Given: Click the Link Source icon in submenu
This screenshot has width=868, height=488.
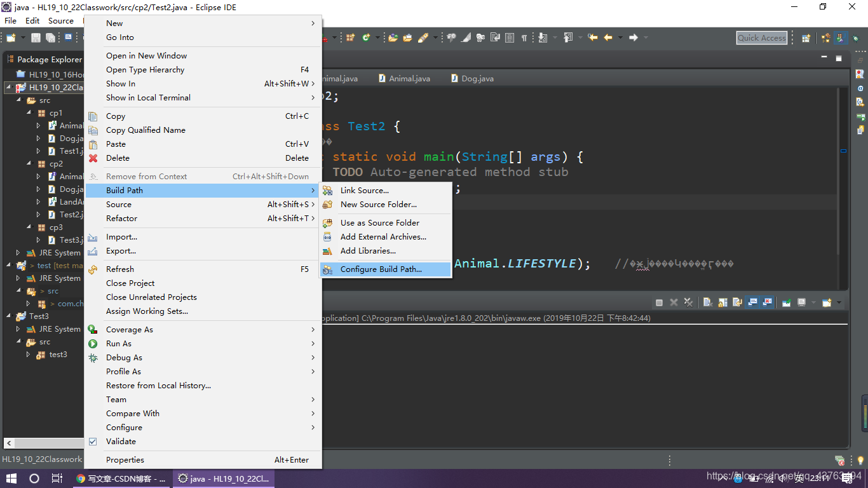Looking at the screenshot, I should pos(327,191).
